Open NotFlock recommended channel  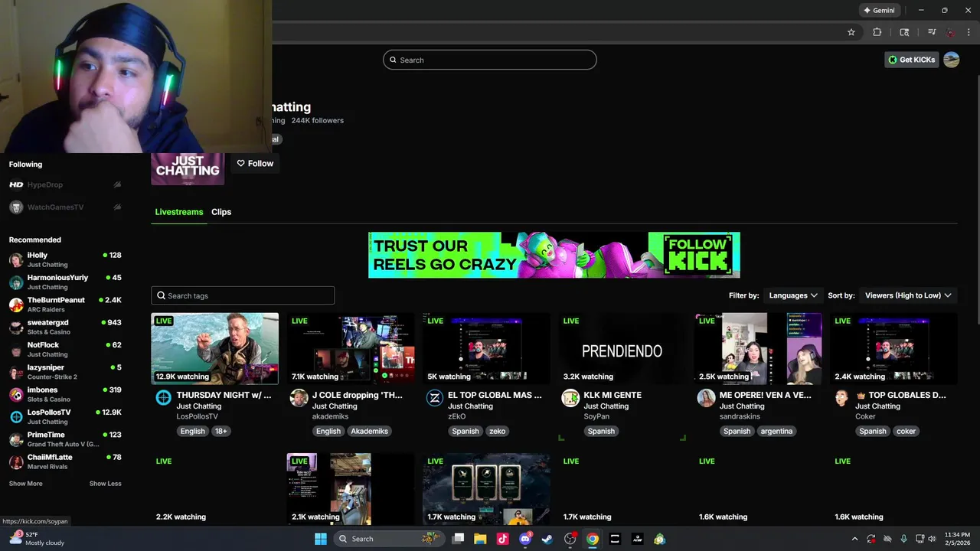point(65,349)
